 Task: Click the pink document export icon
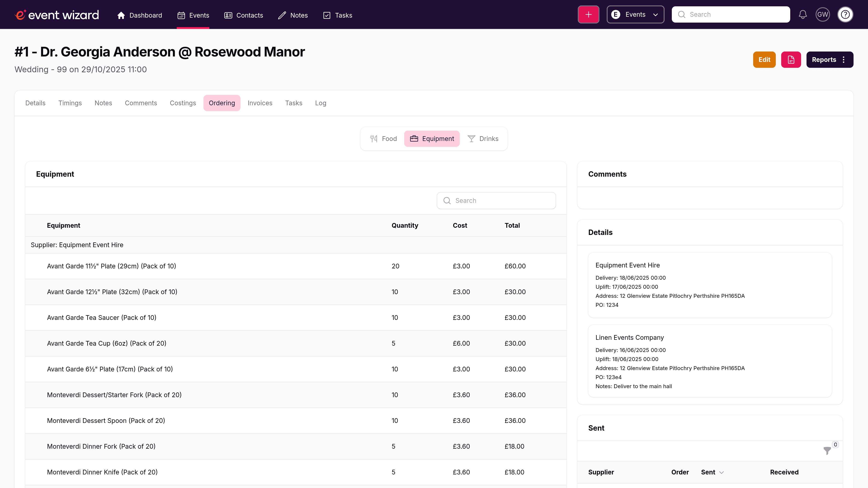[x=791, y=59]
